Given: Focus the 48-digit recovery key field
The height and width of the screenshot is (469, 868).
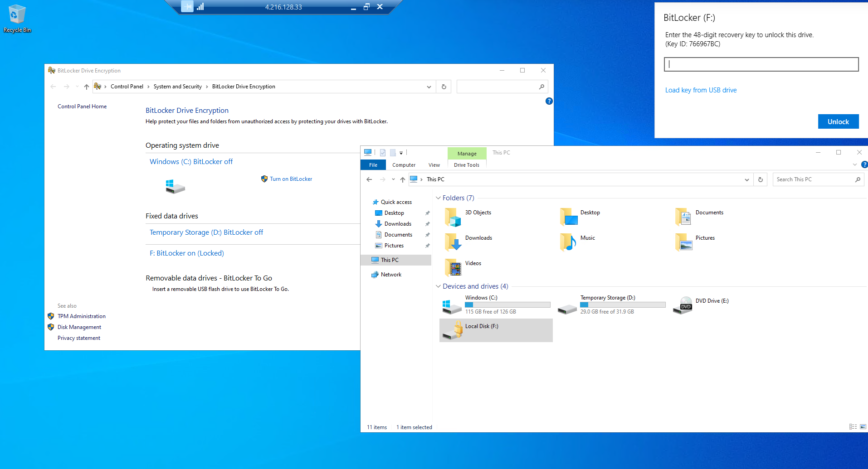Looking at the screenshot, I should click(x=761, y=64).
